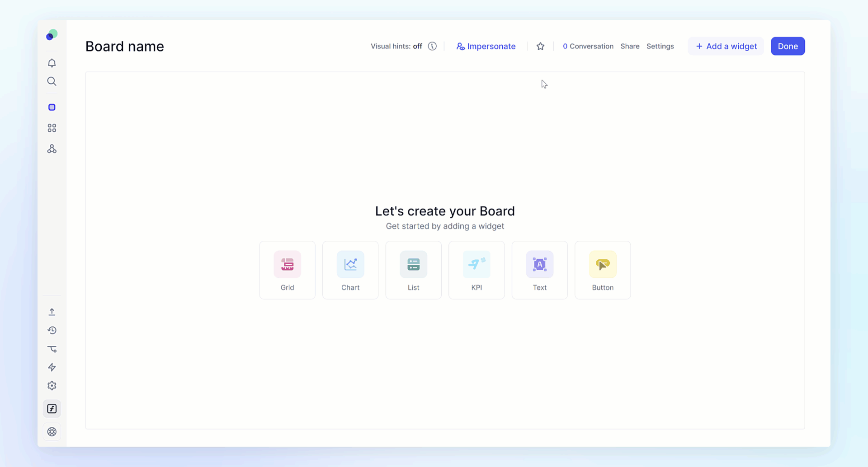
Task: Open the Share option
Action: (x=630, y=46)
